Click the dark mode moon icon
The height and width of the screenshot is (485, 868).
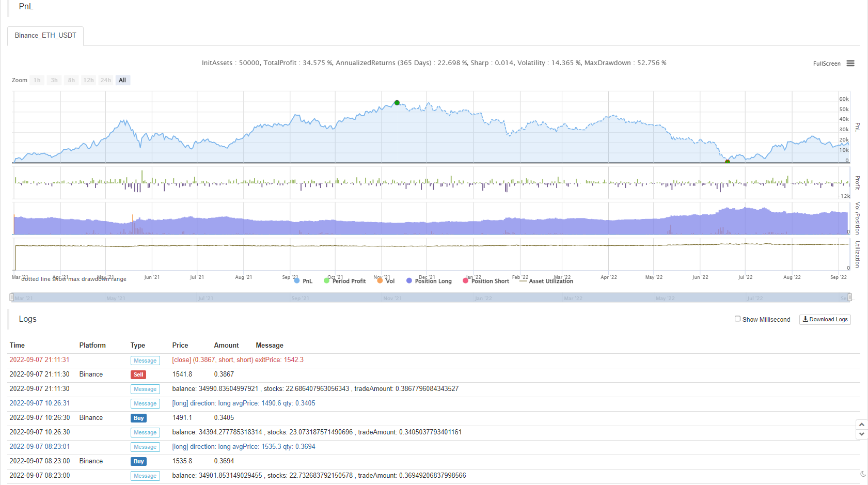pos(863,474)
